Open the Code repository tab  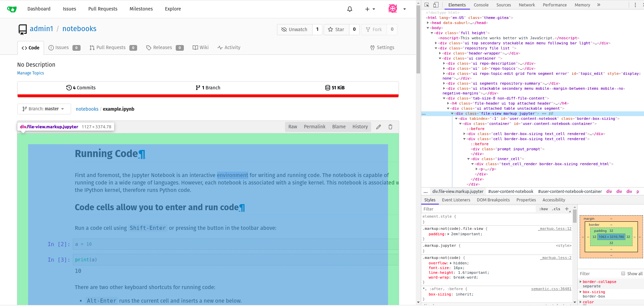coord(30,48)
